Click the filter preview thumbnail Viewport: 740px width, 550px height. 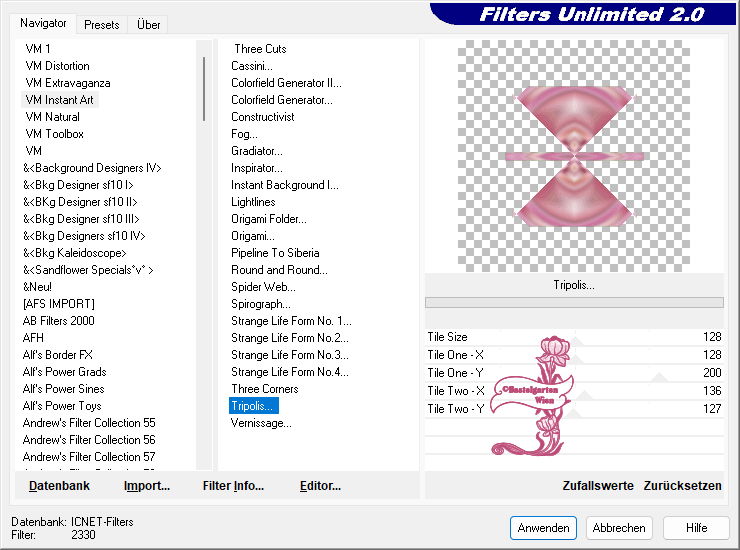coord(574,155)
